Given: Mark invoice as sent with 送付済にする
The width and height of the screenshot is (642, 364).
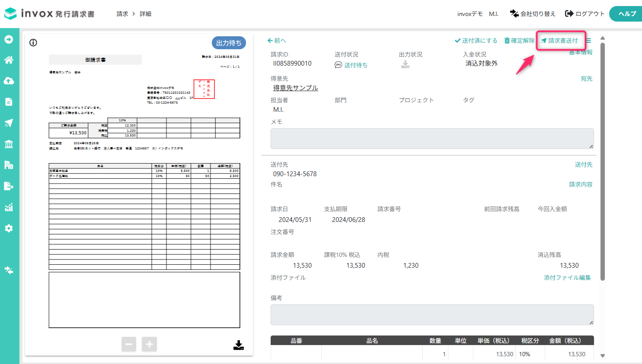Looking at the screenshot, I should tap(476, 41).
